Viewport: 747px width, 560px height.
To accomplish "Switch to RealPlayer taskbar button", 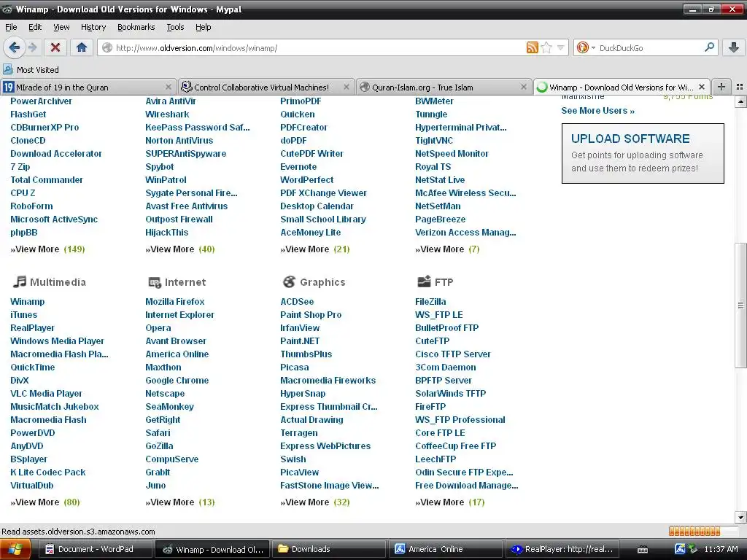I will (x=562, y=549).
